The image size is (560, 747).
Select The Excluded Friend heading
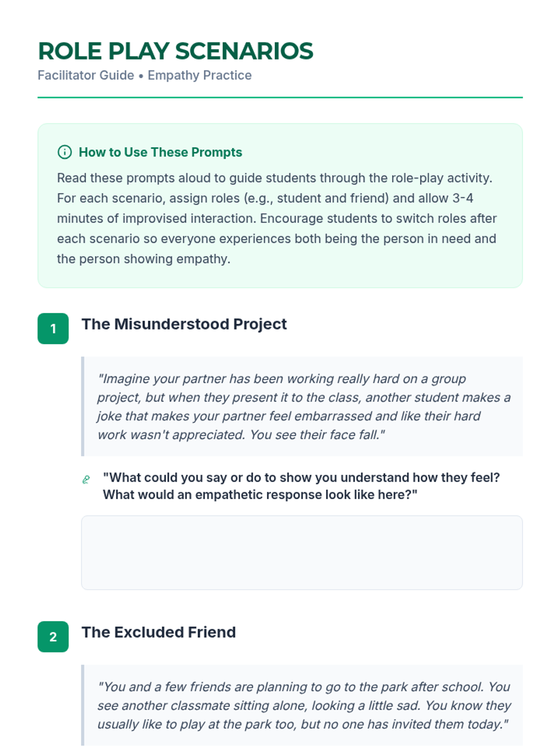pyautogui.click(x=159, y=632)
